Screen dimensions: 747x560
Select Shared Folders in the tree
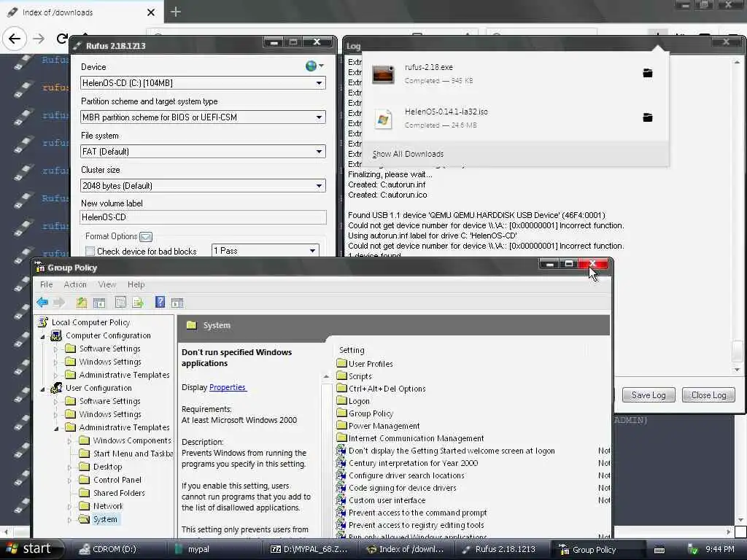[119, 493]
